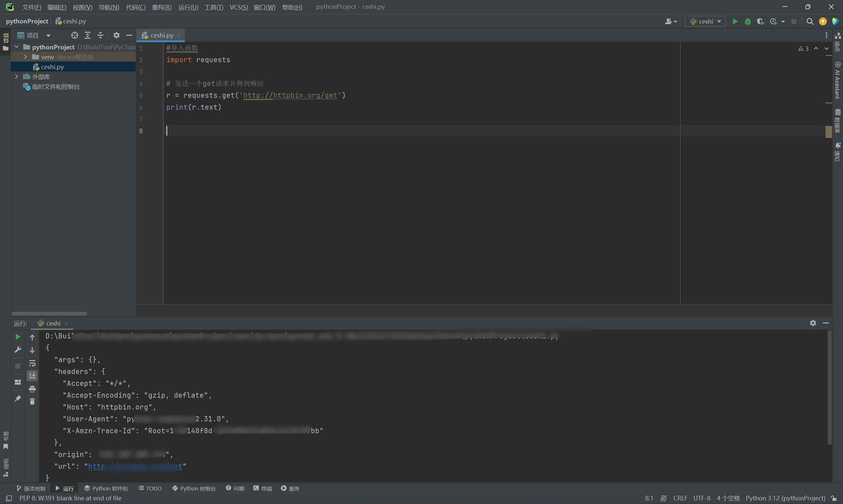Open the Tools menu (工具)
Viewport: 843px width, 504px height.
coord(214,7)
